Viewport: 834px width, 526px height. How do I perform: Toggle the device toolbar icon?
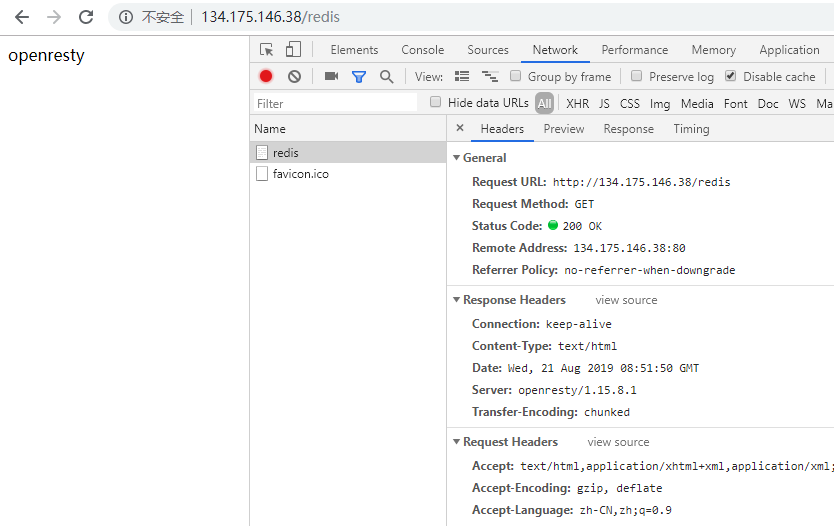293,50
